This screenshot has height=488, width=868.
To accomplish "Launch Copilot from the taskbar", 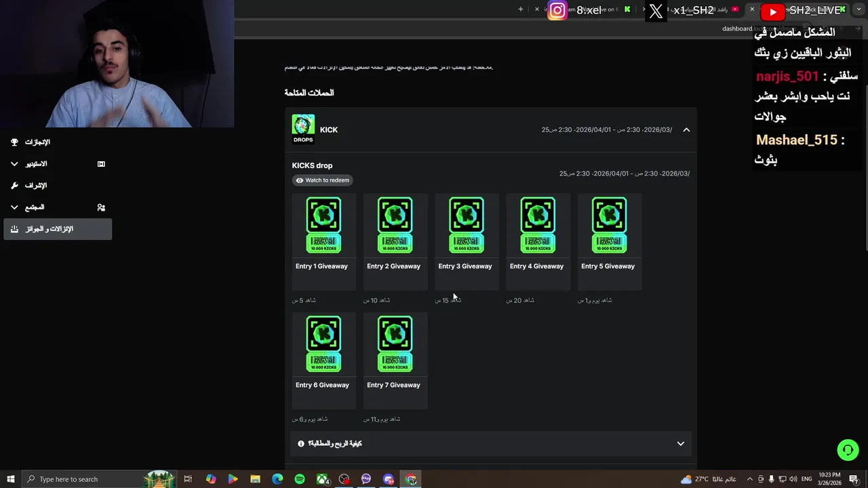I will pos(211,479).
